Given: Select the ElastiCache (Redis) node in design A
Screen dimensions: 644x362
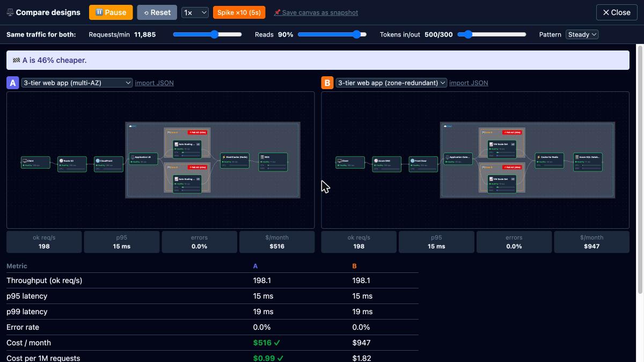Looking at the screenshot, I should 235,161.
